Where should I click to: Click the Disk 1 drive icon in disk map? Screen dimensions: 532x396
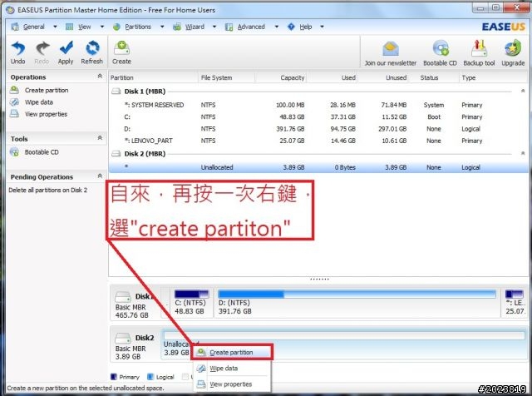123,297
